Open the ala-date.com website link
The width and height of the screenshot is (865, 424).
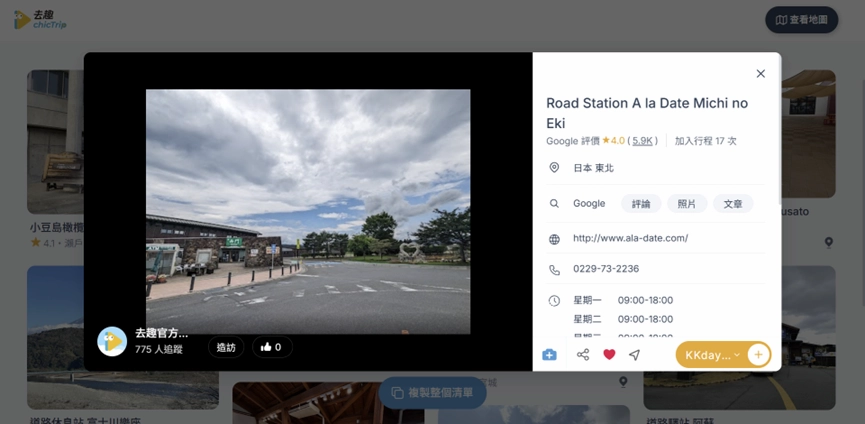pos(630,238)
